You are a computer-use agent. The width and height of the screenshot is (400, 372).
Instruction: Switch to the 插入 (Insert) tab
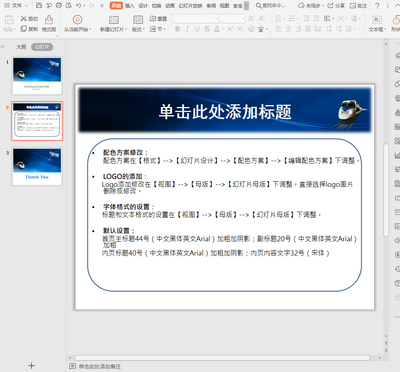tap(129, 6)
